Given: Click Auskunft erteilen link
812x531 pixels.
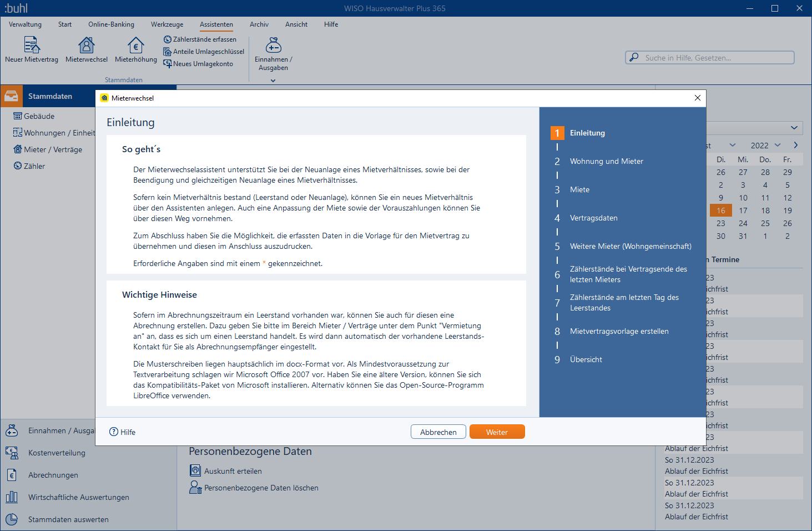Looking at the screenshot, I should coord(226,471).
